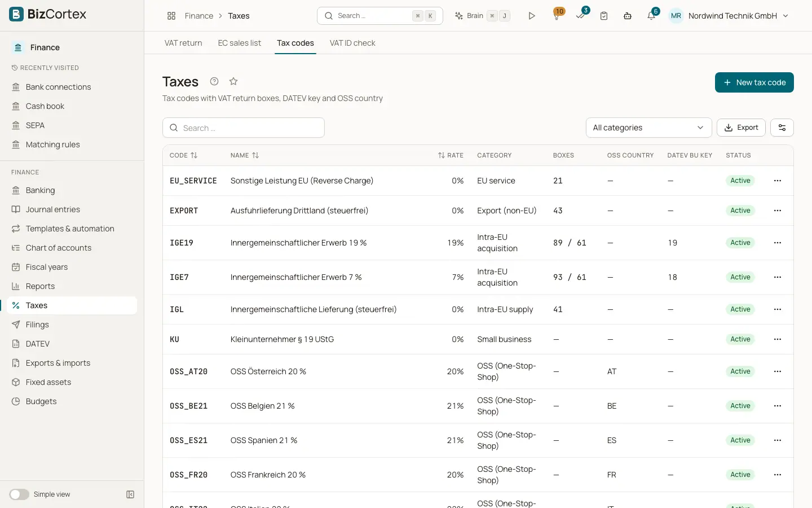Open the All categories dropdown
The width and height of the screenshot is (812, 508).
(648, 128)
